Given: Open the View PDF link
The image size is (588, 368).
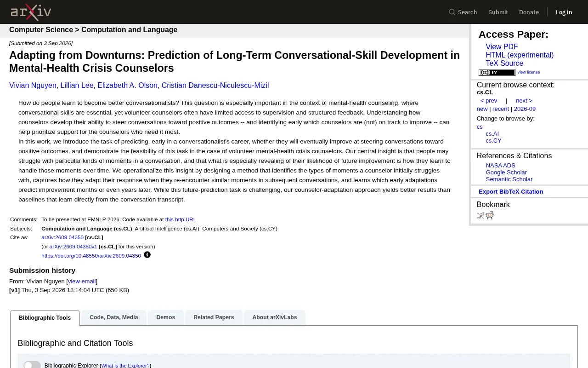Looking at the screenshot, I should pyautogui.click(x=502, y=47).
